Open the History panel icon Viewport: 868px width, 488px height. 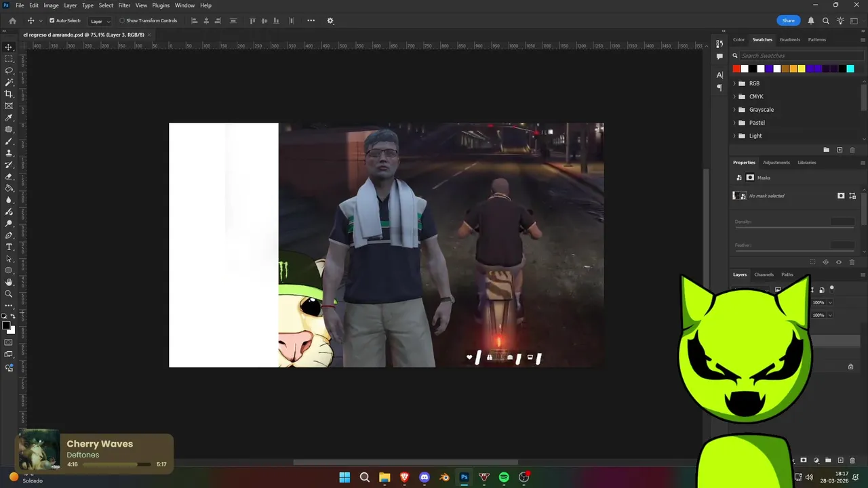tap(719, 44)
